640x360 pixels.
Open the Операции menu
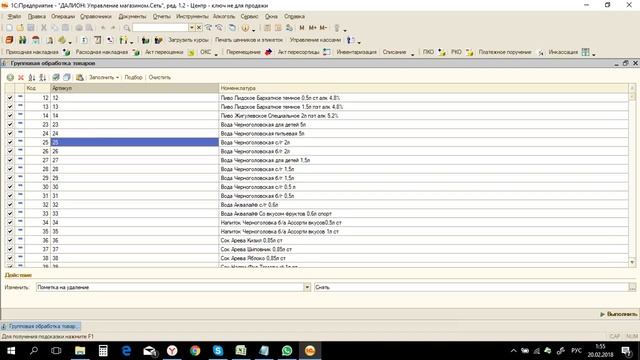63,16
